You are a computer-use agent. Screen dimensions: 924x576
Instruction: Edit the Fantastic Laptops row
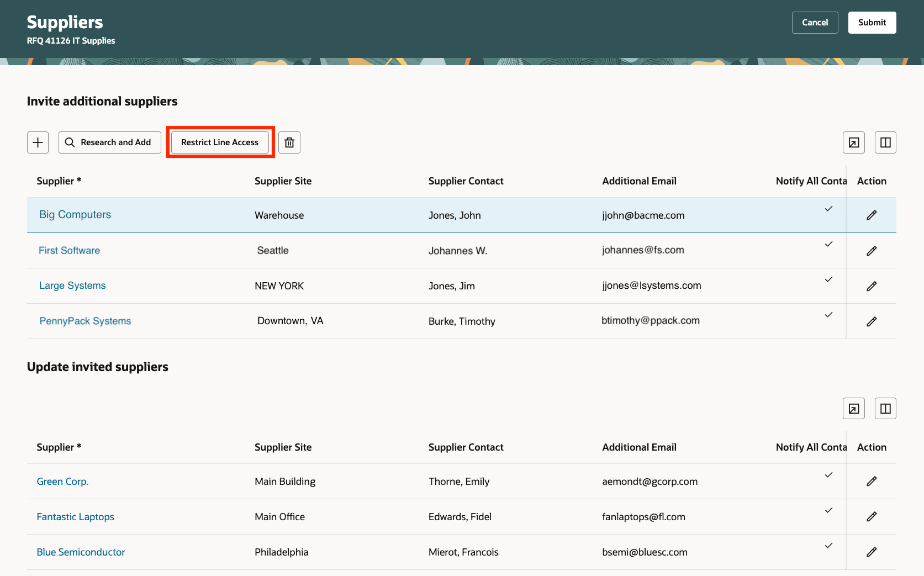[x=872, y=516]
